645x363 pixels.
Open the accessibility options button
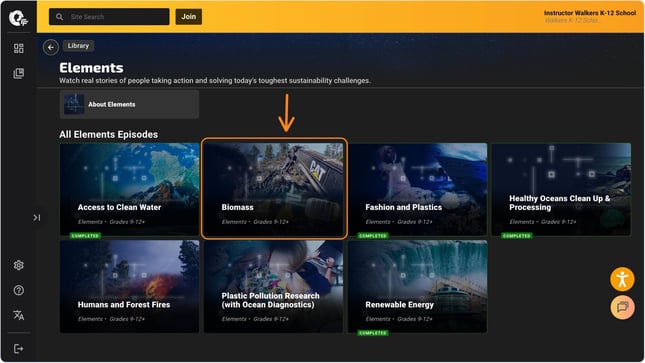point(622,279)
